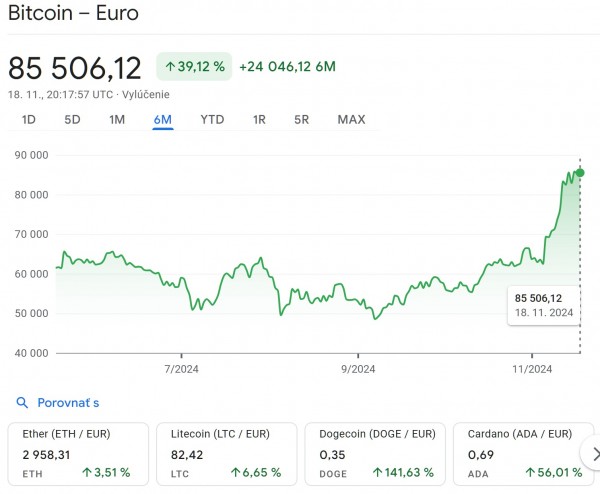
Task: Open the Porovnať s compare link
Action: click(68, 403)
